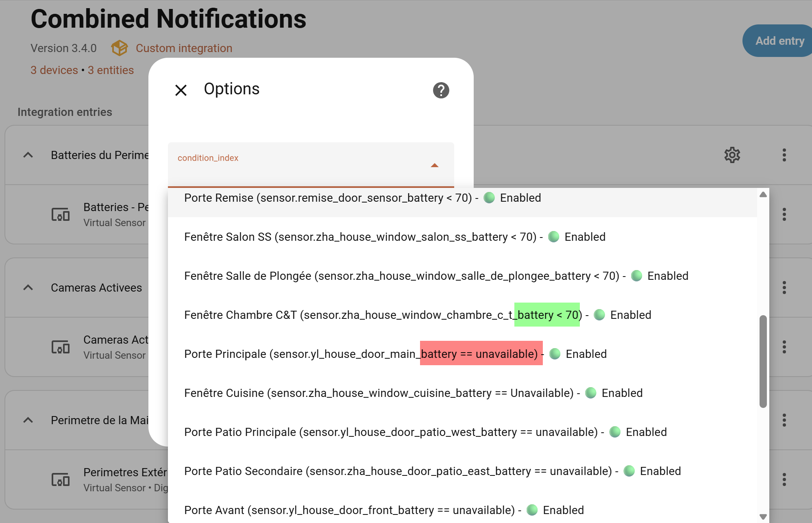812x523 pixels.
Task: Open three-dot menu for Perimetres Extér device
Action: tap(784, 479)
